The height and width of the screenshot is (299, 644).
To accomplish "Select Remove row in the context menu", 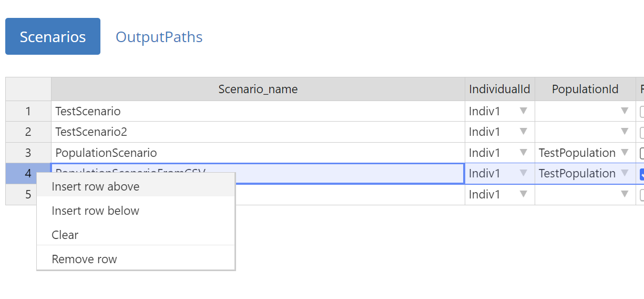I will (x=136, y=259).
